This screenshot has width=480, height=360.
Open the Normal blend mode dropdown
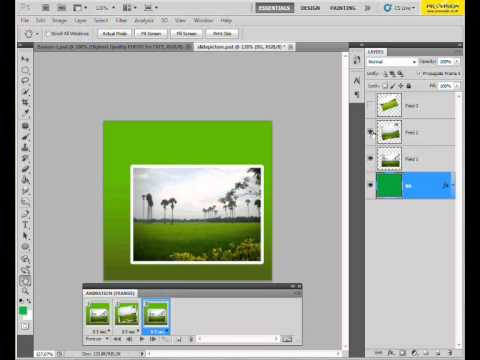tap(392, 62)
